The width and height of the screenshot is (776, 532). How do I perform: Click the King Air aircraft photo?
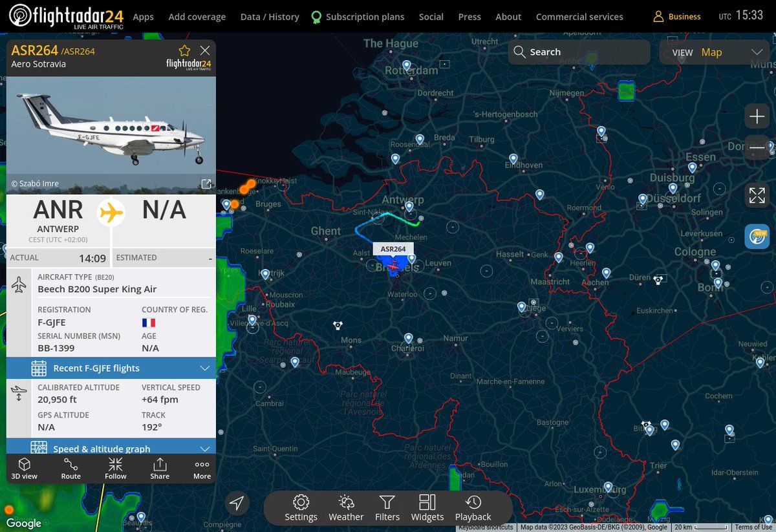point(111,135)
